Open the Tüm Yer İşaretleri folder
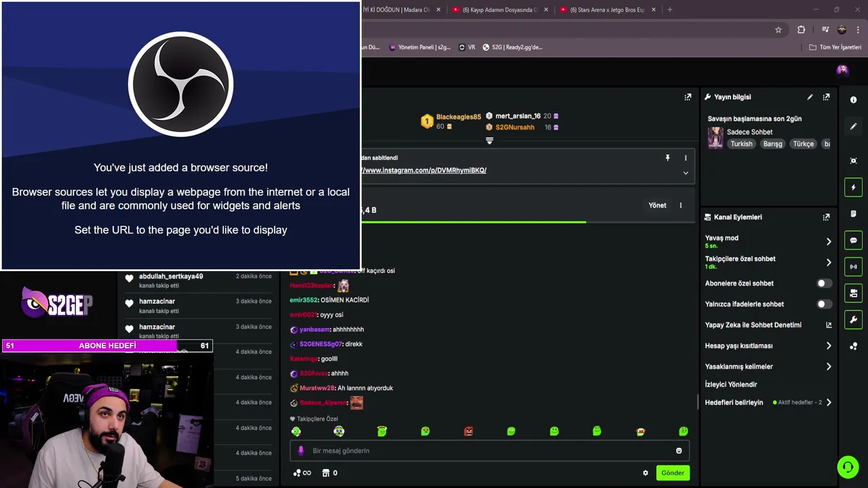Image resolution: width=868 pixels, height=488 pixels. [x=835, y=47]
